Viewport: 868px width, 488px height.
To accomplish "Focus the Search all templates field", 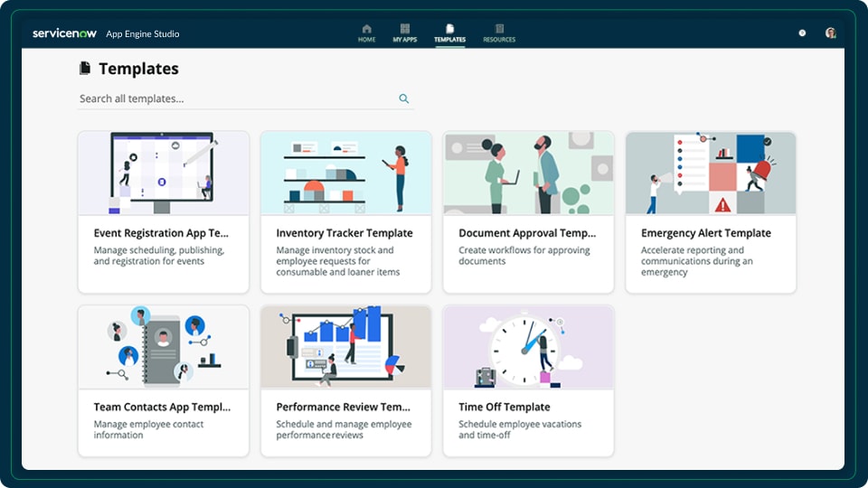I will (246, 99).
